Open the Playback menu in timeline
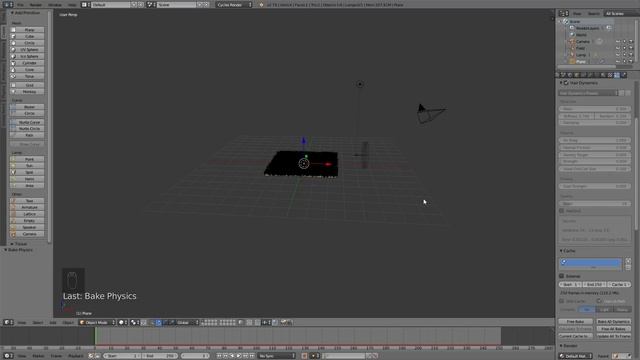 click(76, 356)
